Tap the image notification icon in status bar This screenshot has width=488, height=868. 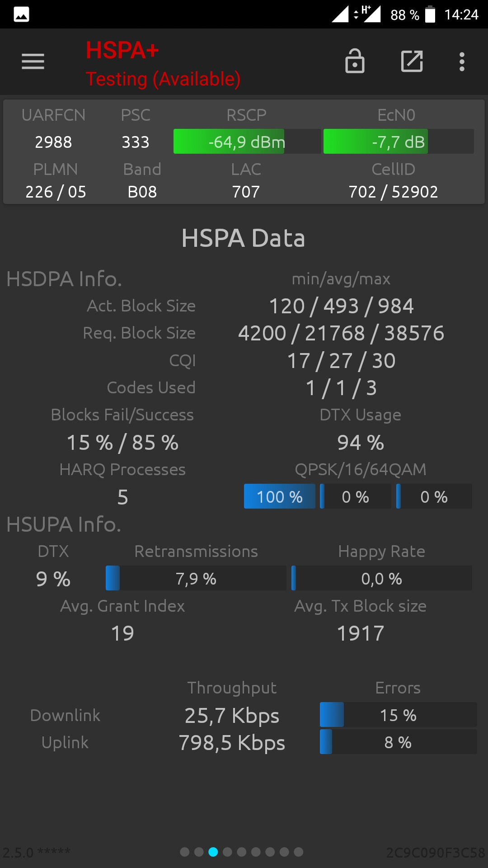(x=22, y=14)
